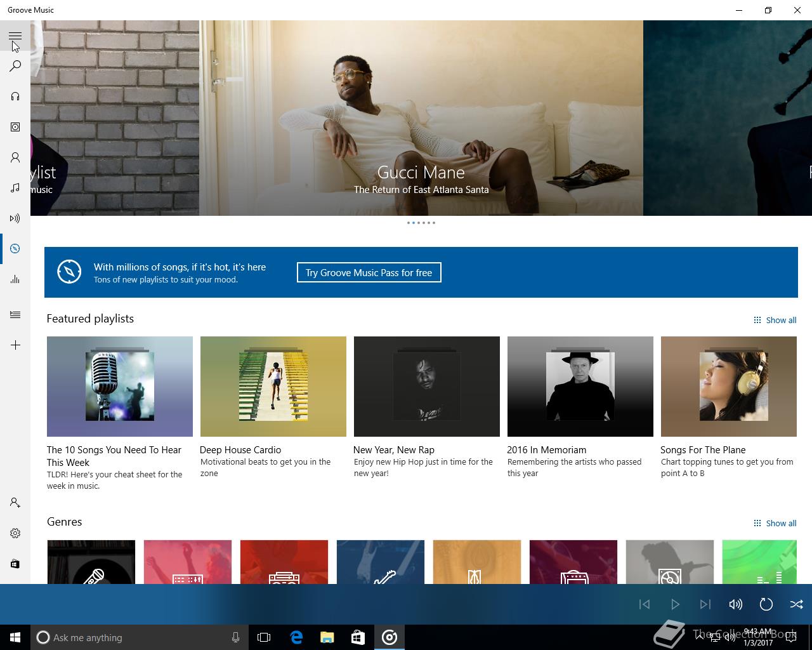Open the 10 Songs You Need To Hear playlist thumbnail
812x650 pixels.
120,387
